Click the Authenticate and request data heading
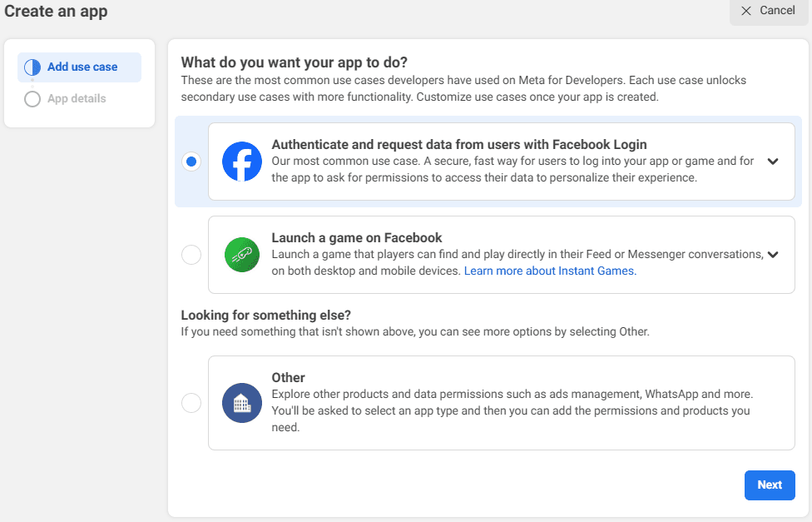This screenshot has width=812, height=522. click(x=459, y=144)
